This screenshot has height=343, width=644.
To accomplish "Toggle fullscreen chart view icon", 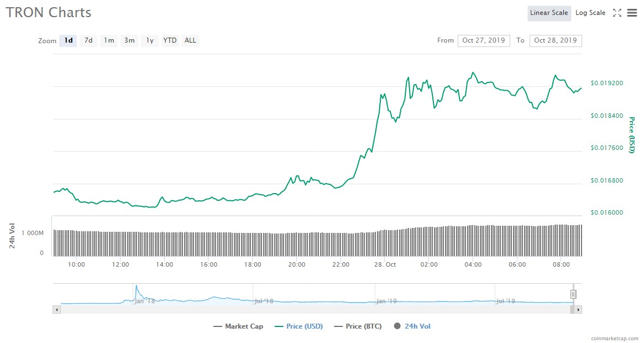I will click(x=617, y=13).
